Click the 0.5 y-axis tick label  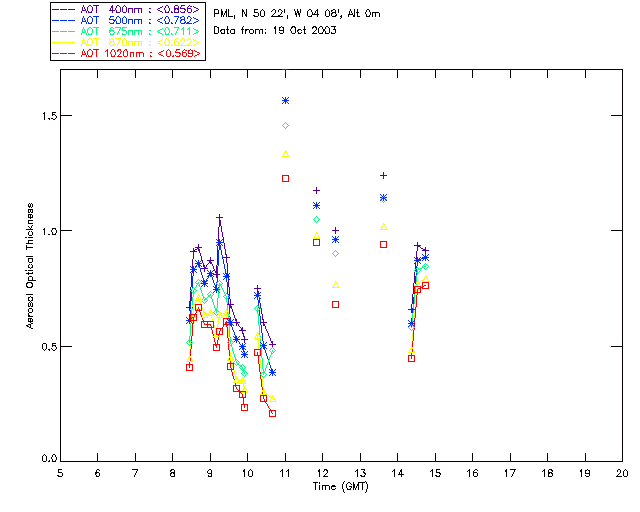pos(49,347)
